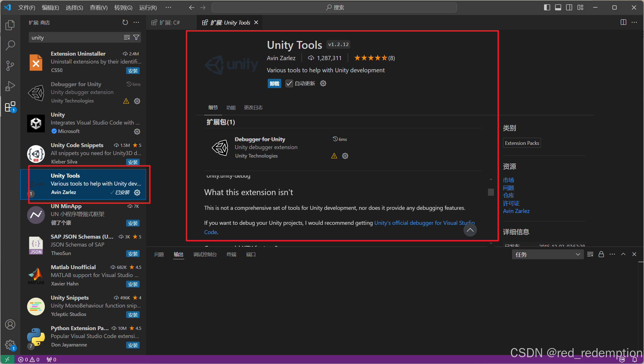Refresh the extensions marketplace list

(125, 22)
